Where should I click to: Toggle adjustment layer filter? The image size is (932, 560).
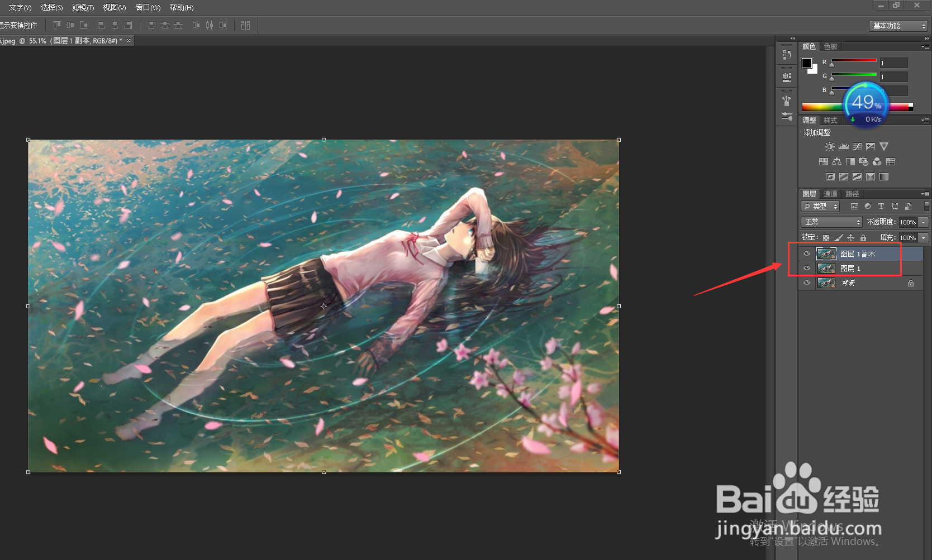tap(868, 207)
